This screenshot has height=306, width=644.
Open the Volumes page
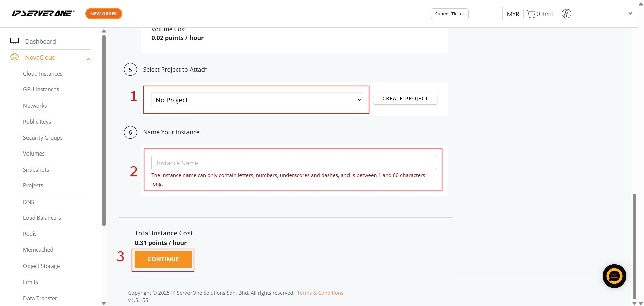pyautogui.click(x=34, y=154)
